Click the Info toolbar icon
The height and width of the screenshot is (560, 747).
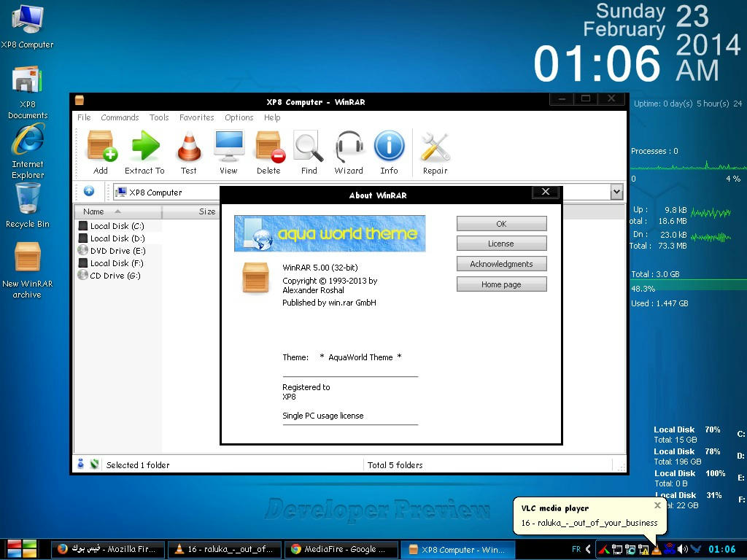(x=390, y=152)
